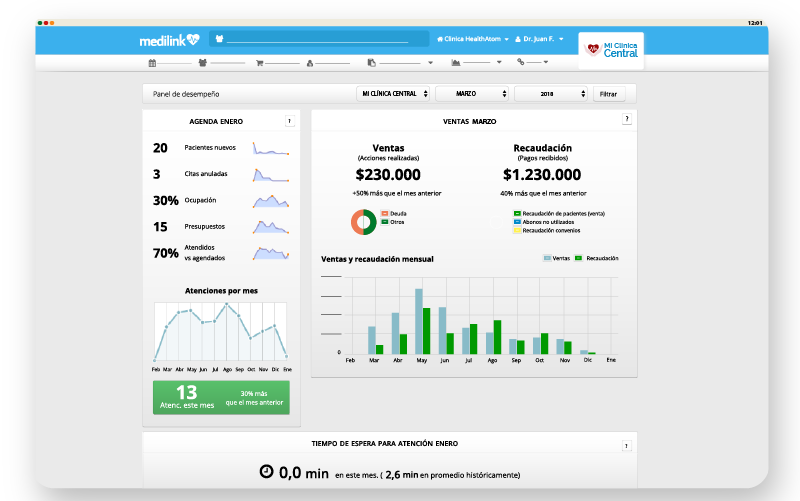This screenshot has width=800, height=501.
Task: Click the patients icon in search bar
Action: (219, 39)
